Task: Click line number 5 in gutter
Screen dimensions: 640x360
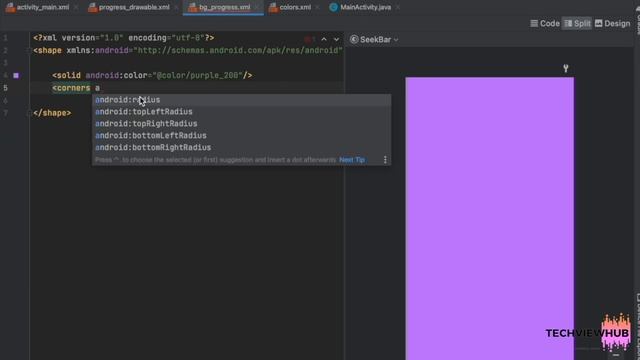Action: tap(5, 88)
